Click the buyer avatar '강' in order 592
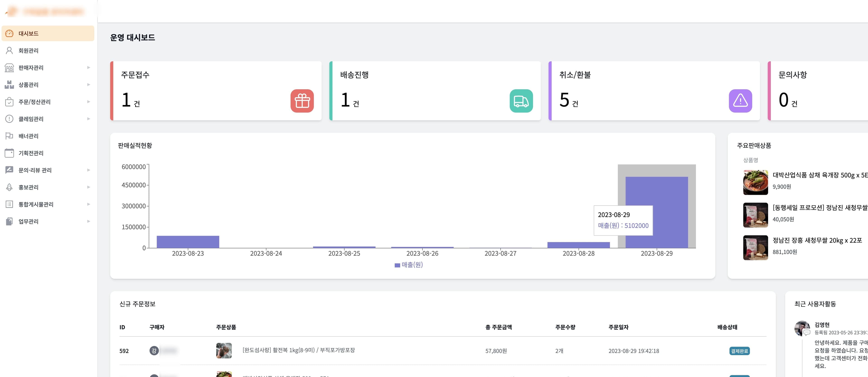The height and width of the screenshot is (377, 868). click(154, 351)
